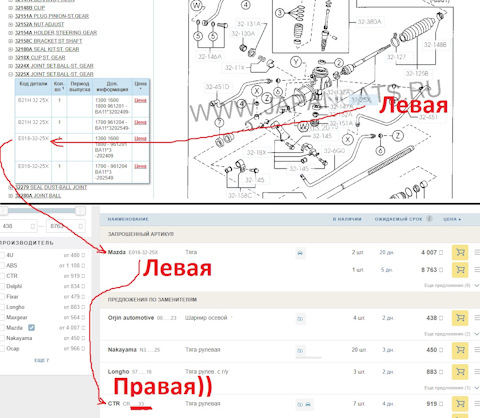Sort results by the price column header
Image resolution: width=480 pixels, height=418 pixels.
pyautogui.click(x=452, y=219)
